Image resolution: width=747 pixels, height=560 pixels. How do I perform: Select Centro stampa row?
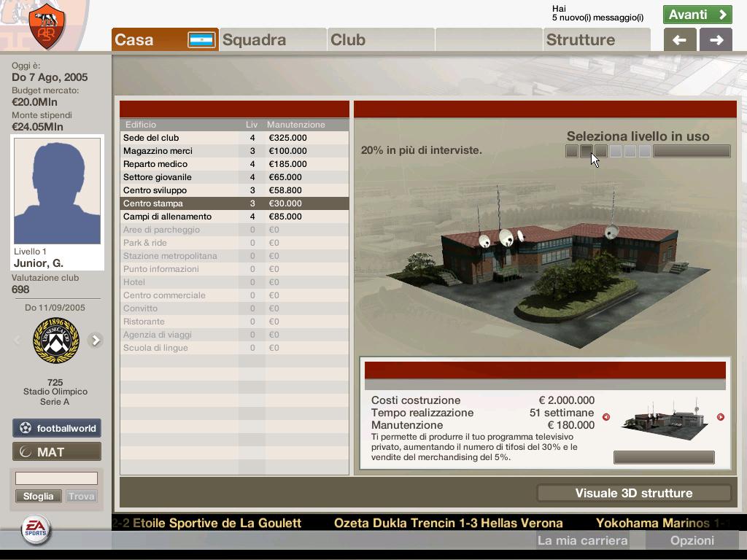(x=234, y=203)
